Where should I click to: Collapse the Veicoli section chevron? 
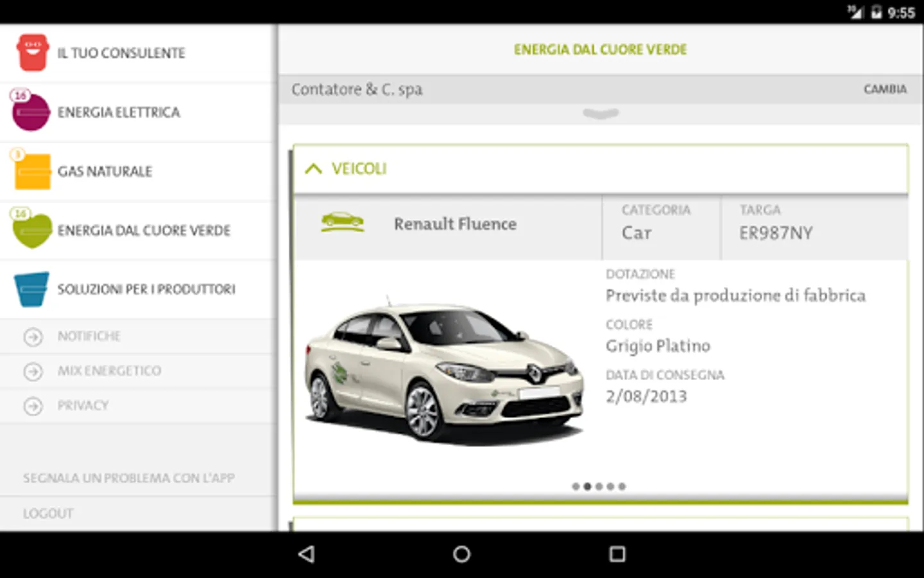313,169
